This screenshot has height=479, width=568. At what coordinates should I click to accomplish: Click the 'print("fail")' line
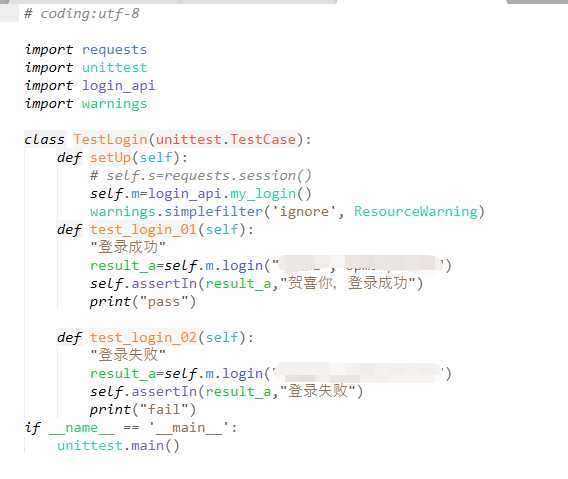(143, 410)
